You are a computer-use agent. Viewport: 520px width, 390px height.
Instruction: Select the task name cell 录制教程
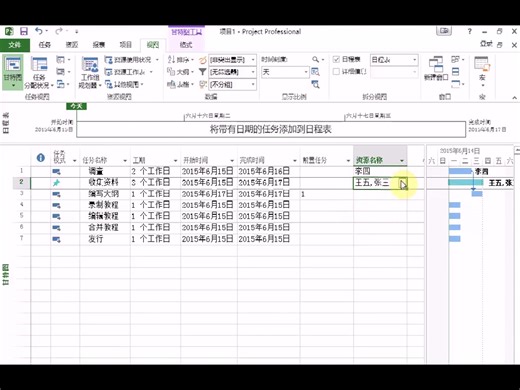[105, 205]
